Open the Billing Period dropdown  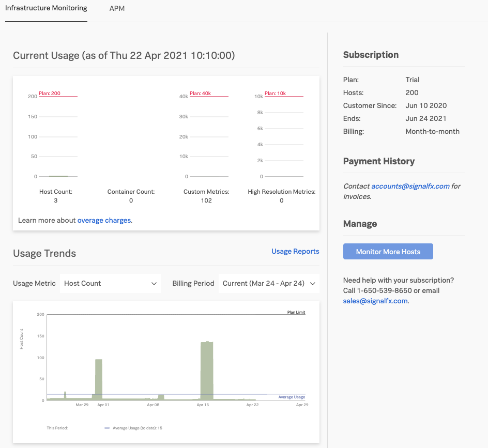(269, 283)
